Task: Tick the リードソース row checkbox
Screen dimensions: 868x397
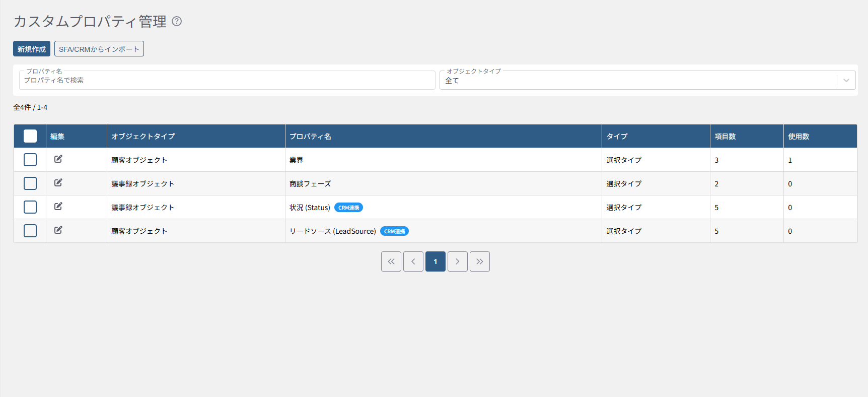Action: pos(30,231)
